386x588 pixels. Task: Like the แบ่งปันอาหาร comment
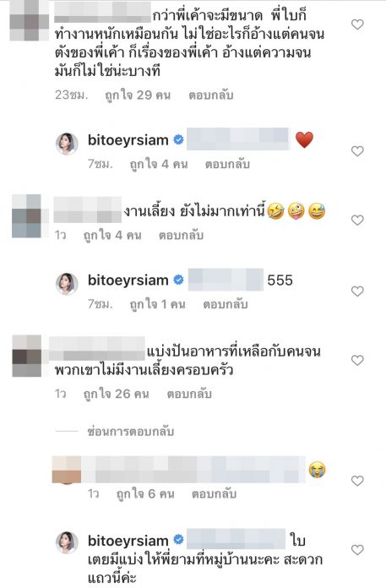tap(357, 360)
